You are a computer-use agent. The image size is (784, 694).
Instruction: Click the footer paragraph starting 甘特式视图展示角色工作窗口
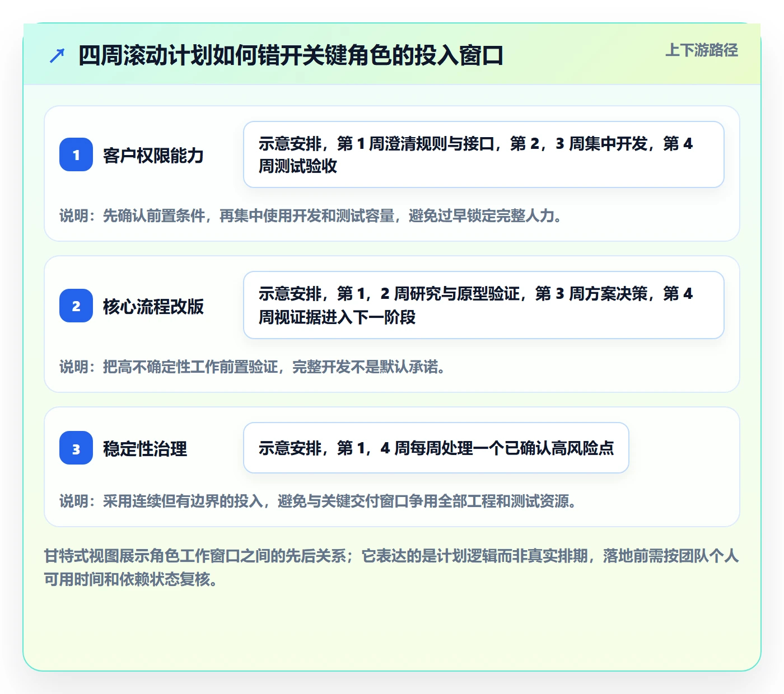coord(391,567)
